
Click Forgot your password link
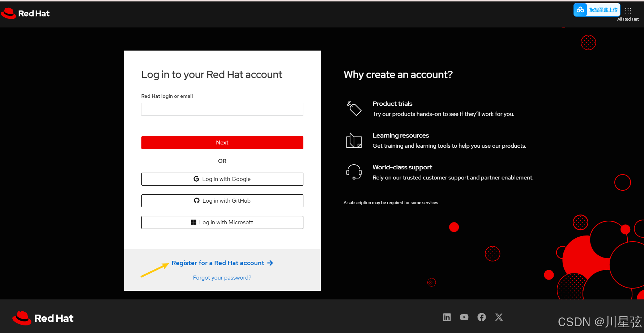(222, 278)
